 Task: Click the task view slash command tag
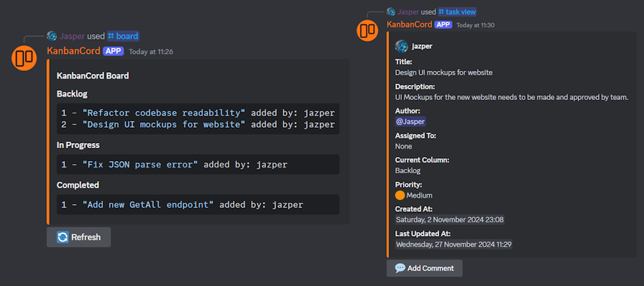tap(457, 12)
